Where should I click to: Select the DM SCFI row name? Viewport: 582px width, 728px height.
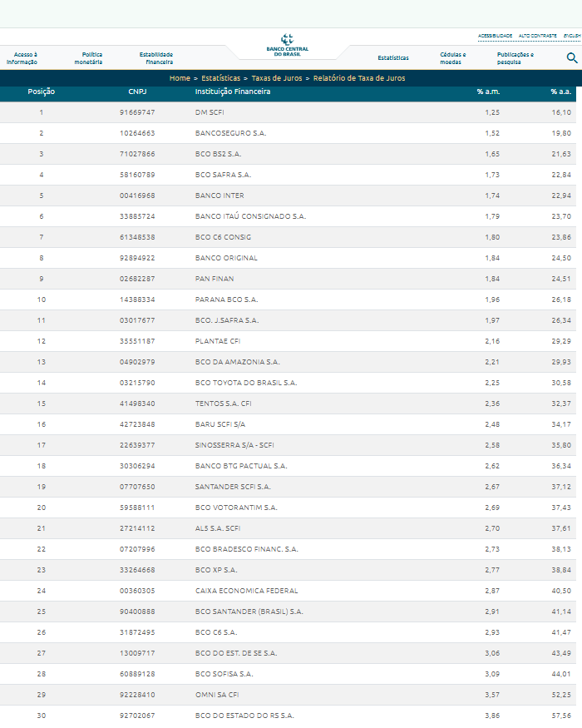[210, 112]
